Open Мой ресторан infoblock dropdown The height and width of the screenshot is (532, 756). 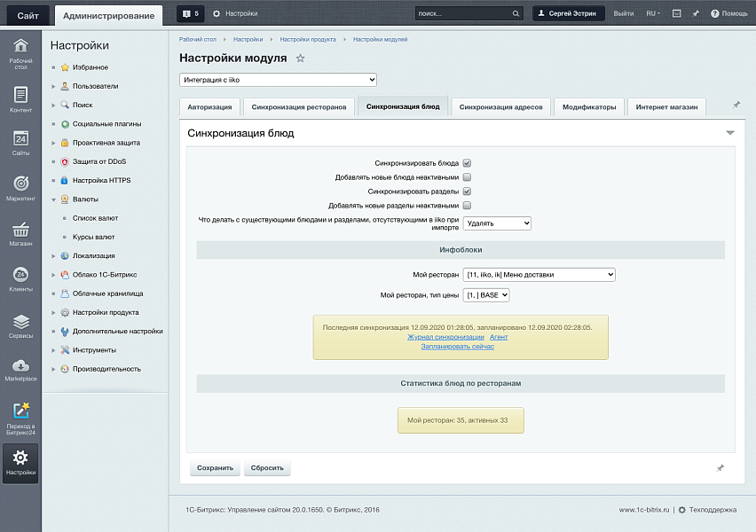[x=539, y=275]
